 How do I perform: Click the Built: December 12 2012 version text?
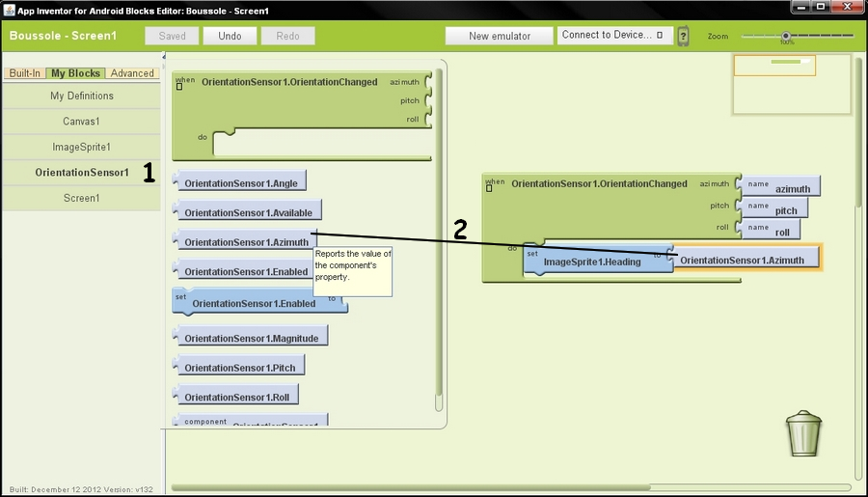click(x=81, y=490)
